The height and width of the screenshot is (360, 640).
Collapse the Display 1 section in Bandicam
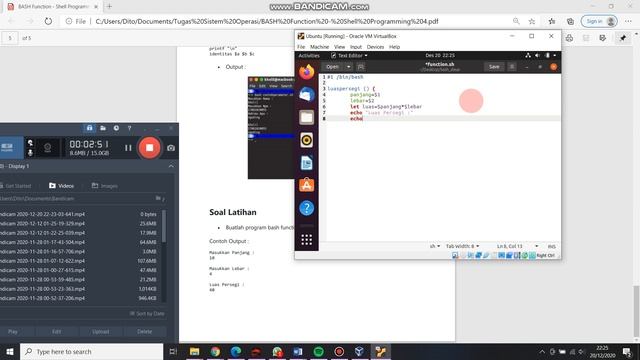[171, 166]
